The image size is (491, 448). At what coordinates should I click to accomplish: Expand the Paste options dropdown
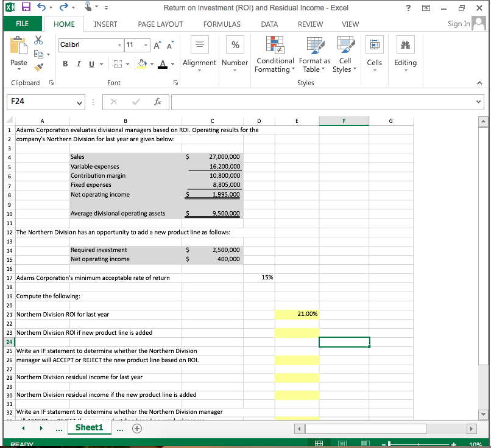point(18,68)
